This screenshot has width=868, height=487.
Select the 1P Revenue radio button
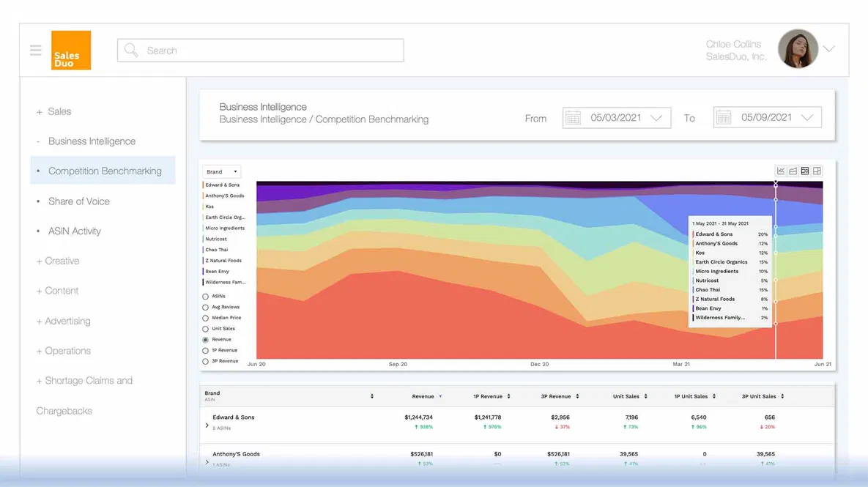click(x=205, y=350)
